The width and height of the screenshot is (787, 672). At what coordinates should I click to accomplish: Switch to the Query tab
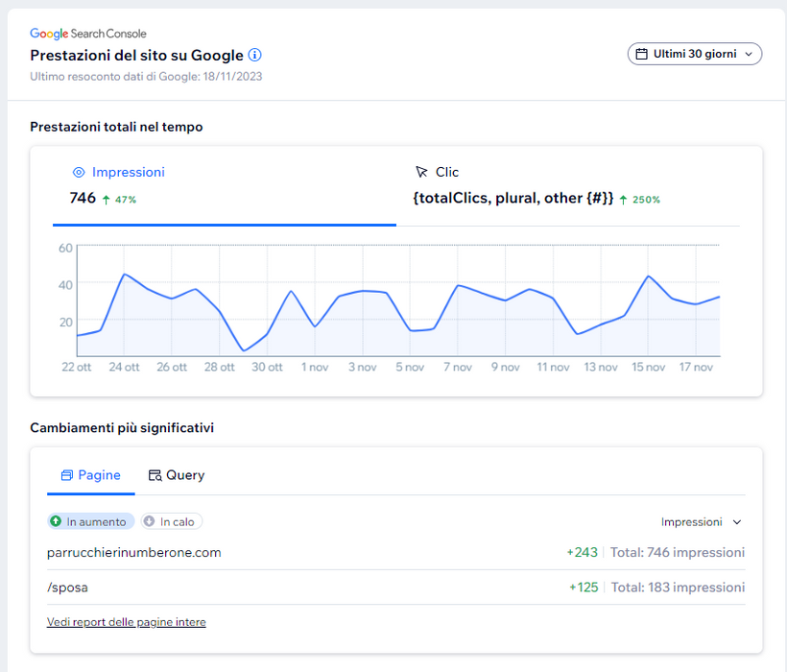pos(177,475)
